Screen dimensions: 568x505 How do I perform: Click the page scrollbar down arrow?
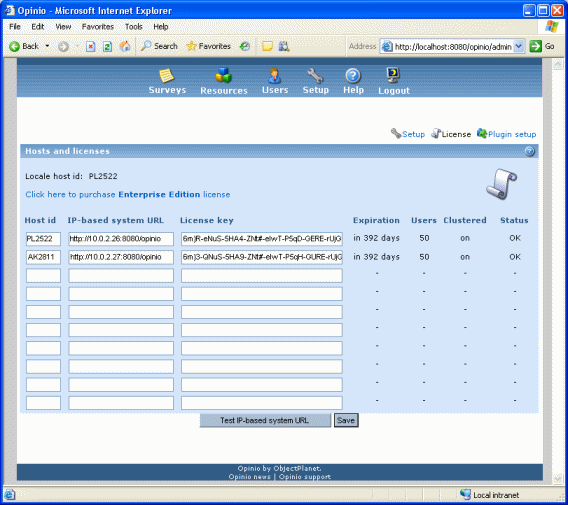pos(557,478)
